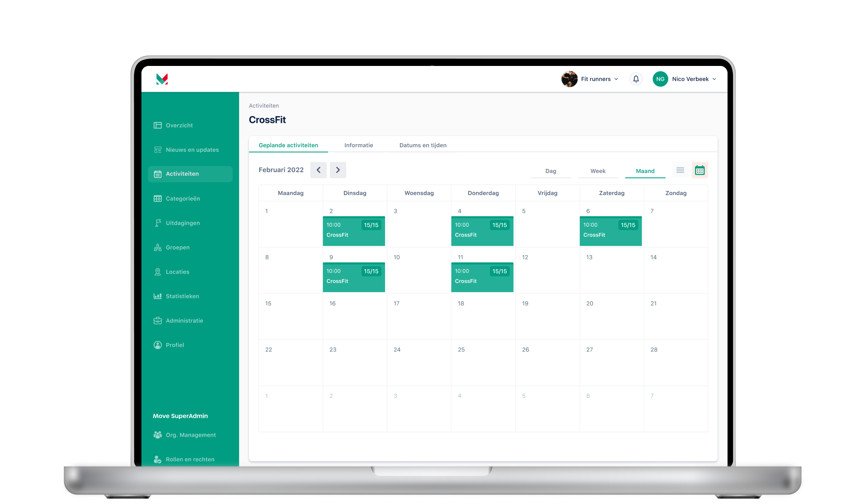
Task: Switch to list view icon
Action: click(x=680, y=170)
